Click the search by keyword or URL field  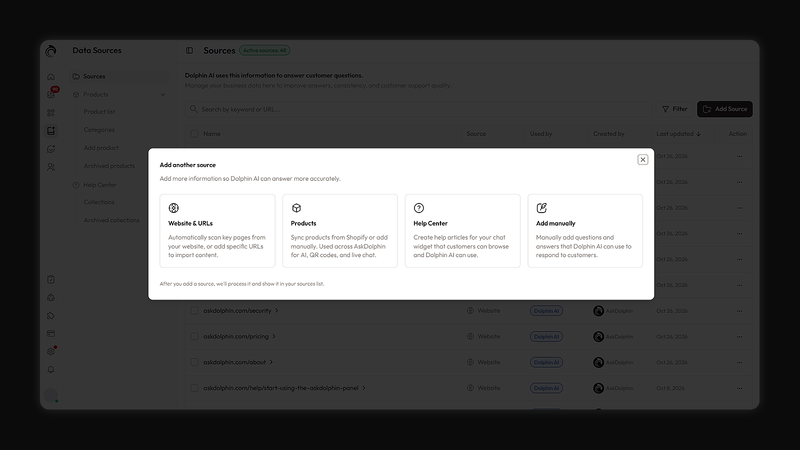pos(418,109)
